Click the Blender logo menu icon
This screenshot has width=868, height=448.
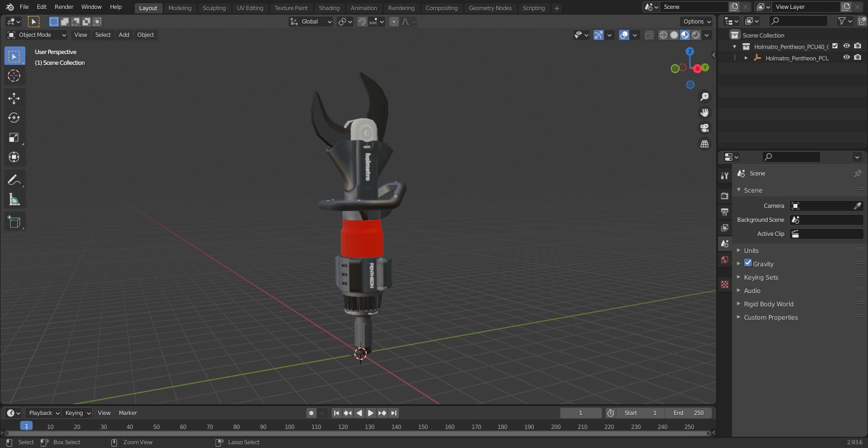pos(10,7)
